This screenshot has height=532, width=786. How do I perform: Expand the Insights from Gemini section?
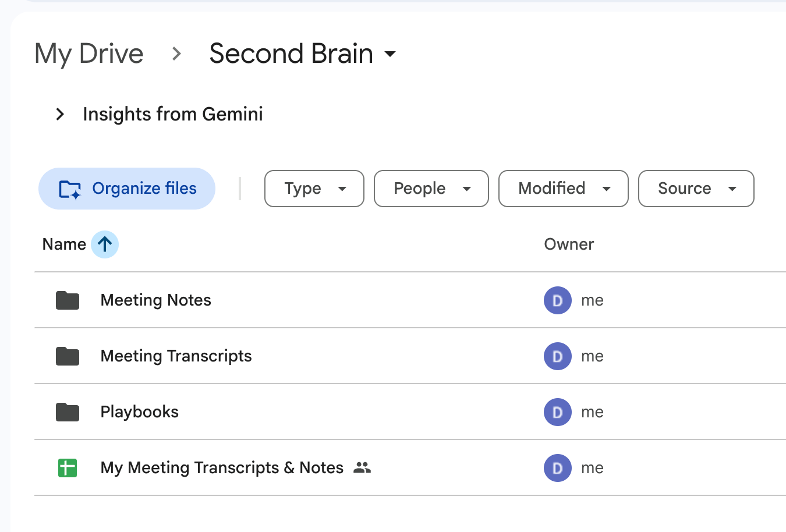(x=60, y=114)
